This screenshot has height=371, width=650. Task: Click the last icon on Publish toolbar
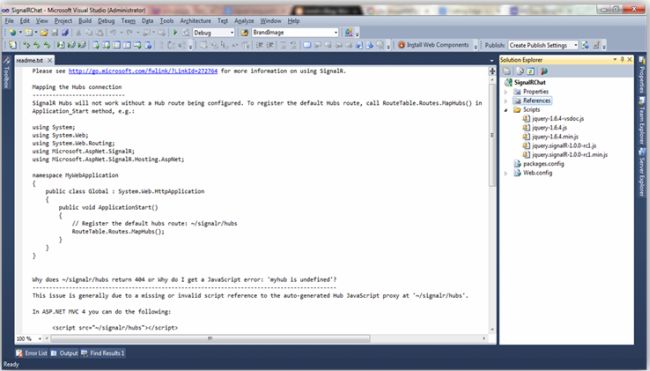pyautogui.click(x=597, y=45)
